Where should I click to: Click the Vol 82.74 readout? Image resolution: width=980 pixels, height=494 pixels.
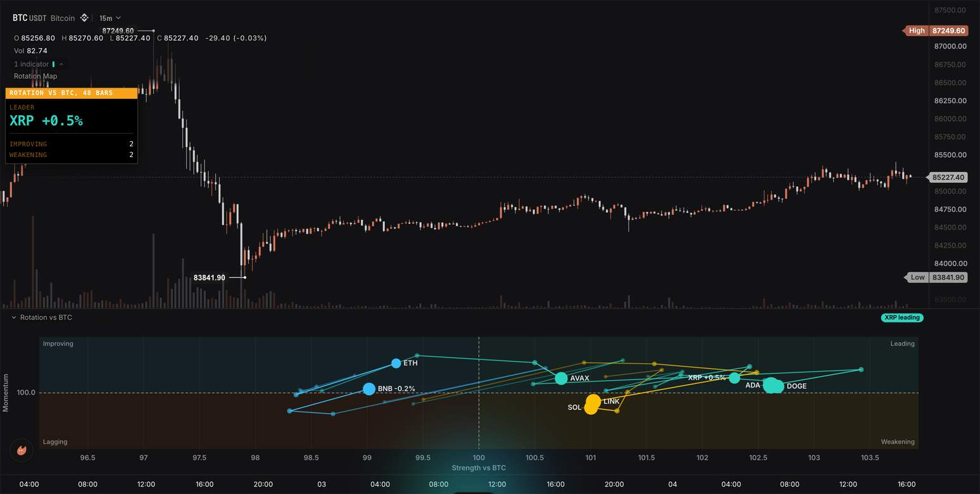click(30, 51)
